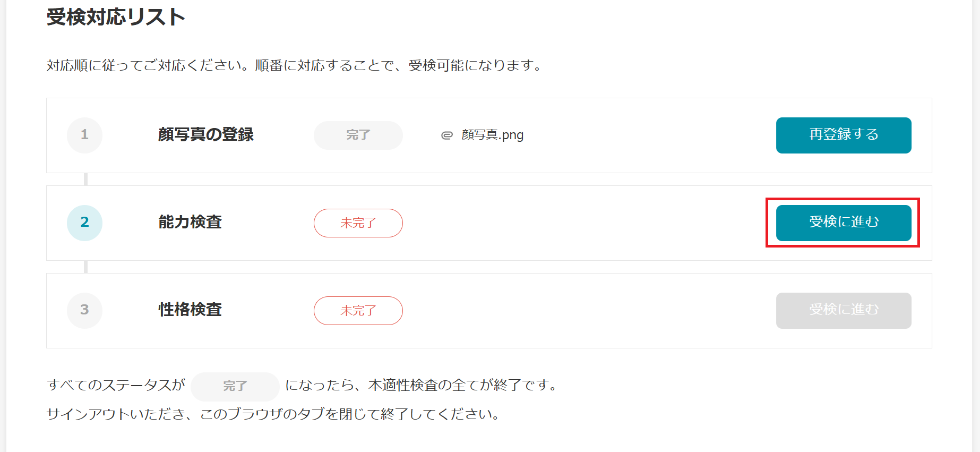Select the step 1 number circle
980x452 pixels.
coord(84,135)
